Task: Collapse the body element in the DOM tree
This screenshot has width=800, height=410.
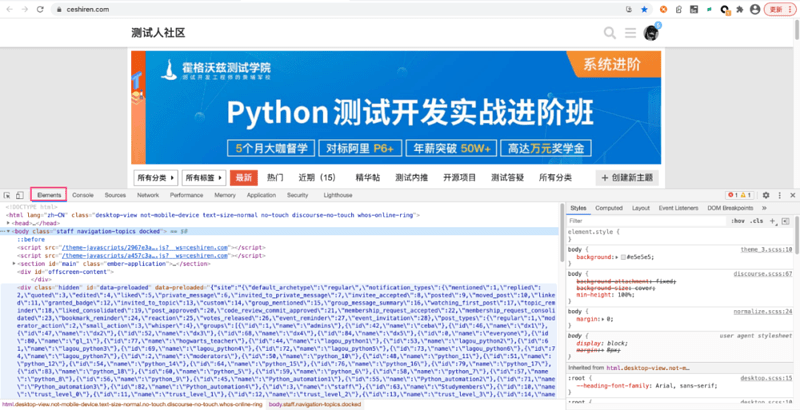Action: pos(9,232)
